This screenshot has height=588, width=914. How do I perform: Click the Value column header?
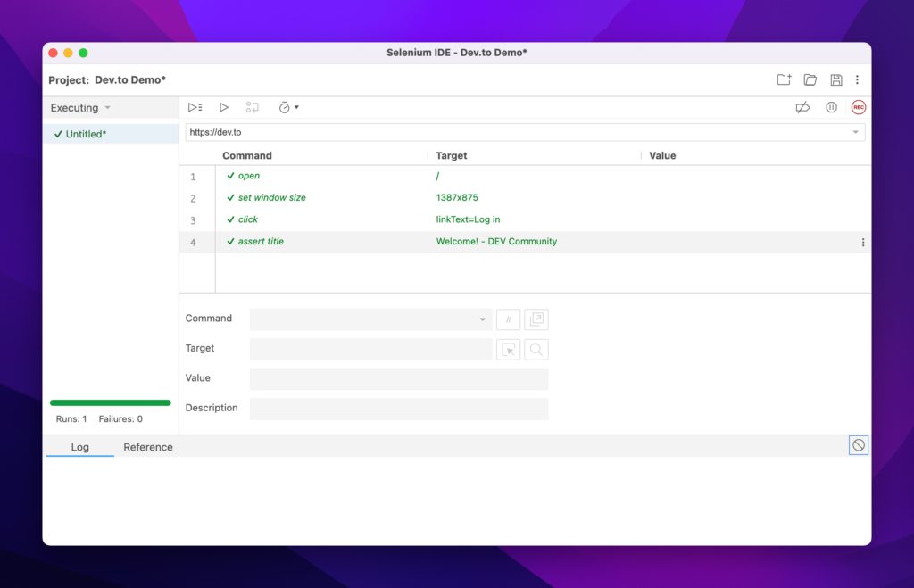pyautogui.click(x=663, y=155)
